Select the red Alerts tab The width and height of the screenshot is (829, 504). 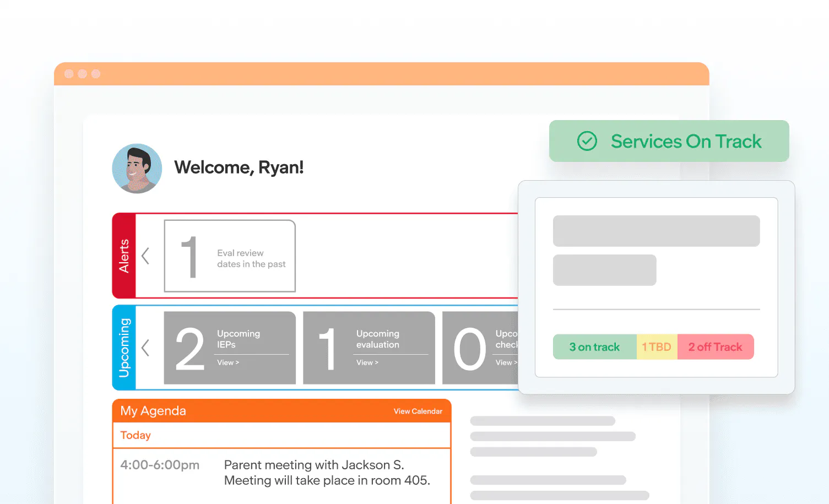pos(124,256)
